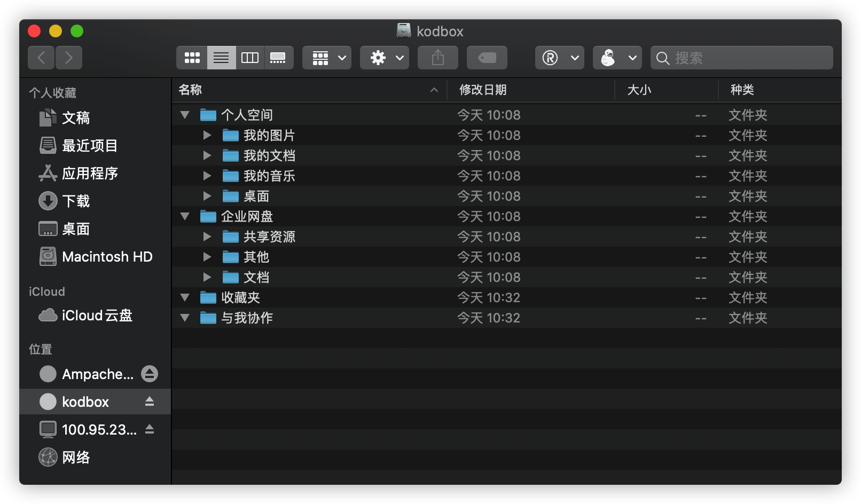Expand the 共享资源 folder

[207, 237]
